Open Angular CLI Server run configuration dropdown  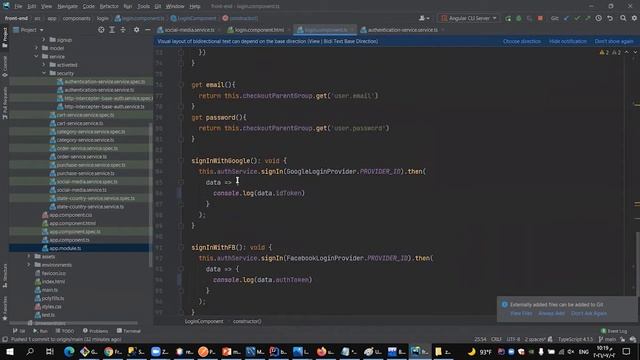[469, 18]
